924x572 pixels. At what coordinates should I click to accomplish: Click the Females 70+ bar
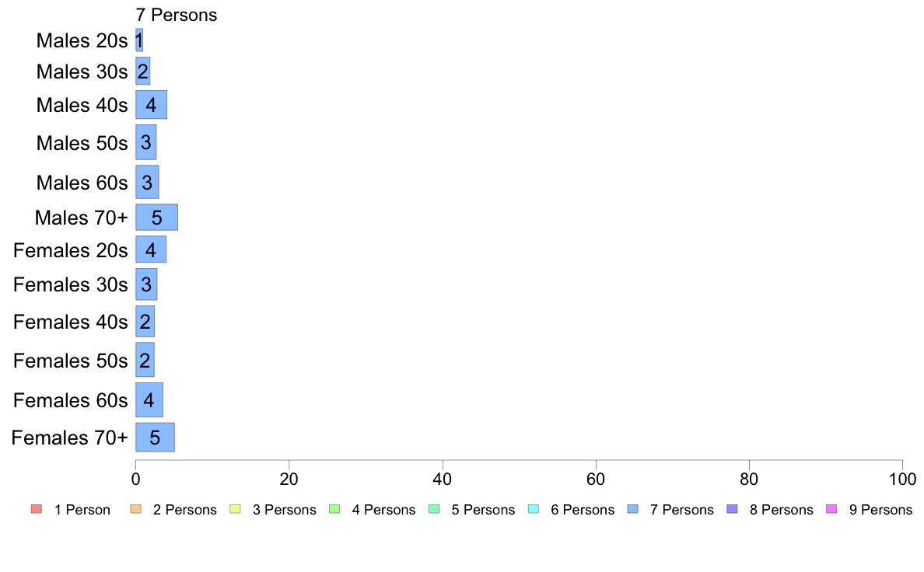(x=155, y=437)
